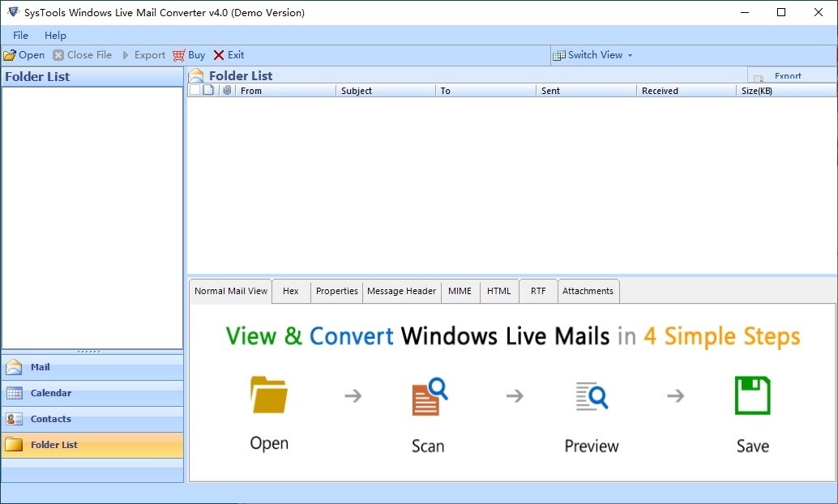Click the page icon column header
The height and width of the screenshot is (504, 838).
208,90
